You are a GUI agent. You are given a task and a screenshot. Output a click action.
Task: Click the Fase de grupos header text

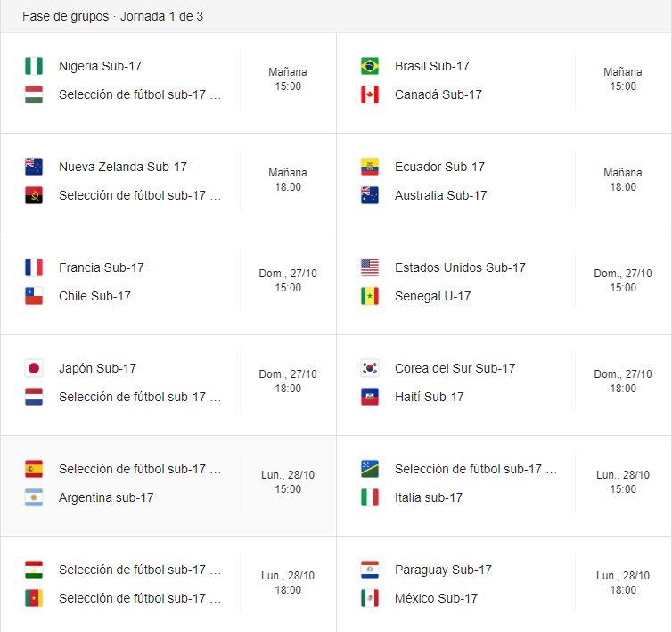[65, 16]
